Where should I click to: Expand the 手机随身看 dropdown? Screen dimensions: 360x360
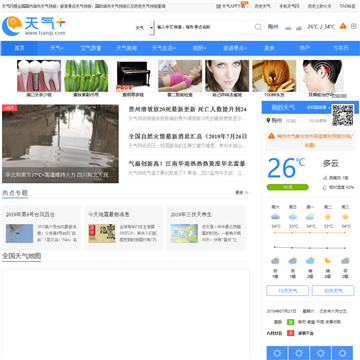(319, 108)
